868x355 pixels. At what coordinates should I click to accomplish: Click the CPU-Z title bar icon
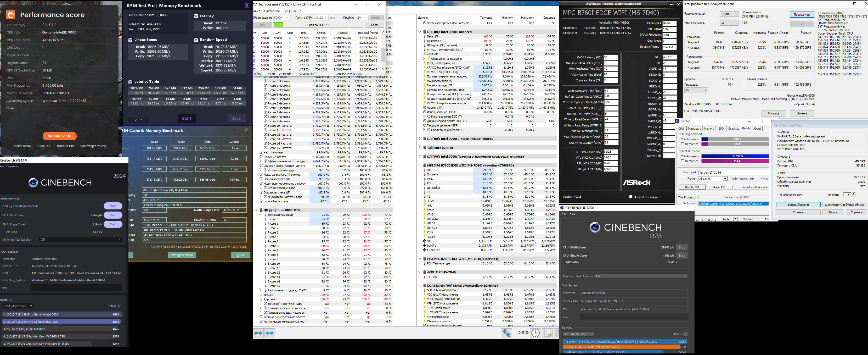[677, 121]
